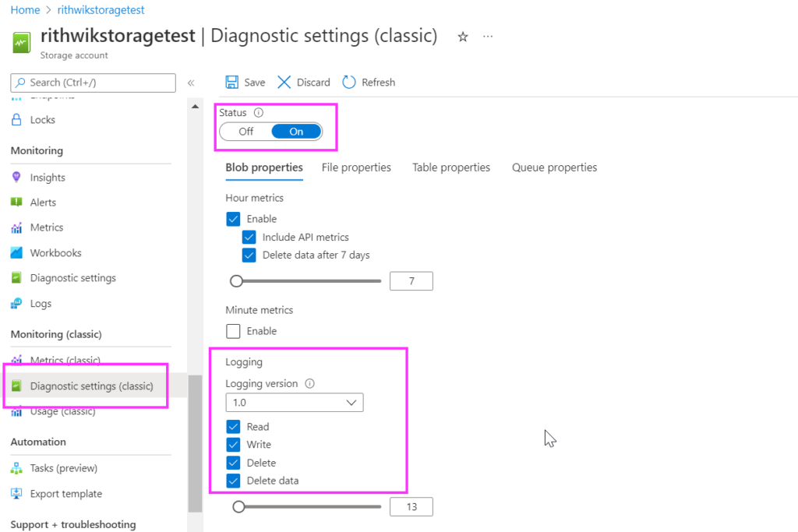The width and height of the screenshot is (798, 532).
Task: Switch to File properties tab
Action: [356, 167]
